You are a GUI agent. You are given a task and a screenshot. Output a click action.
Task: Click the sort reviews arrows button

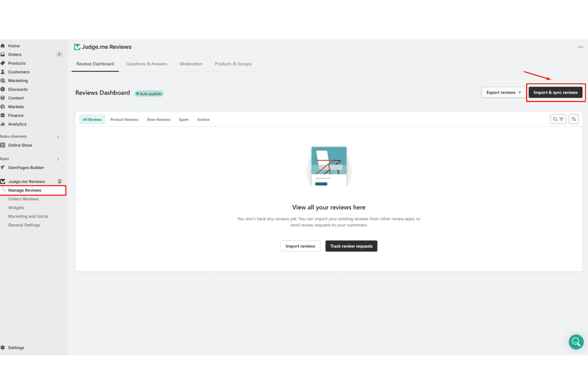[574, 119]
